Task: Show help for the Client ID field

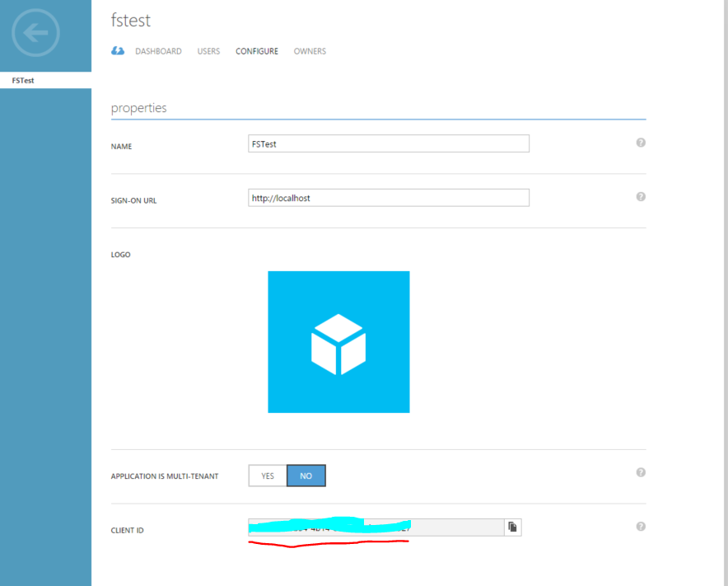Action: pos(641,526)
